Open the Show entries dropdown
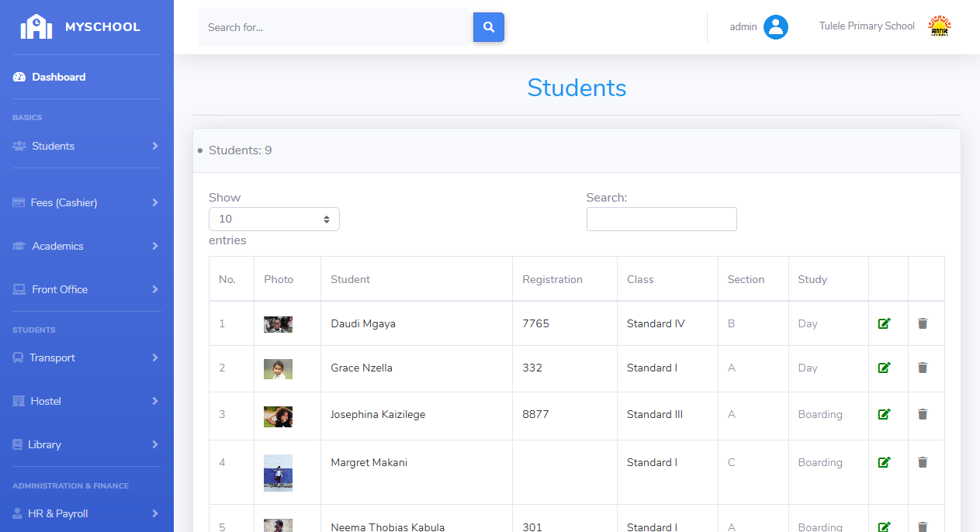The image size is (980, 532). [274, 219]
